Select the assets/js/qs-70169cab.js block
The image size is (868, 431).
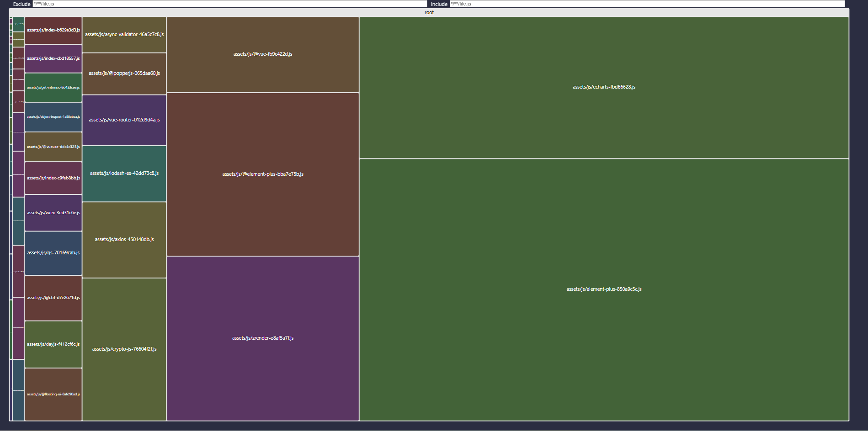(x=53, y=252)
